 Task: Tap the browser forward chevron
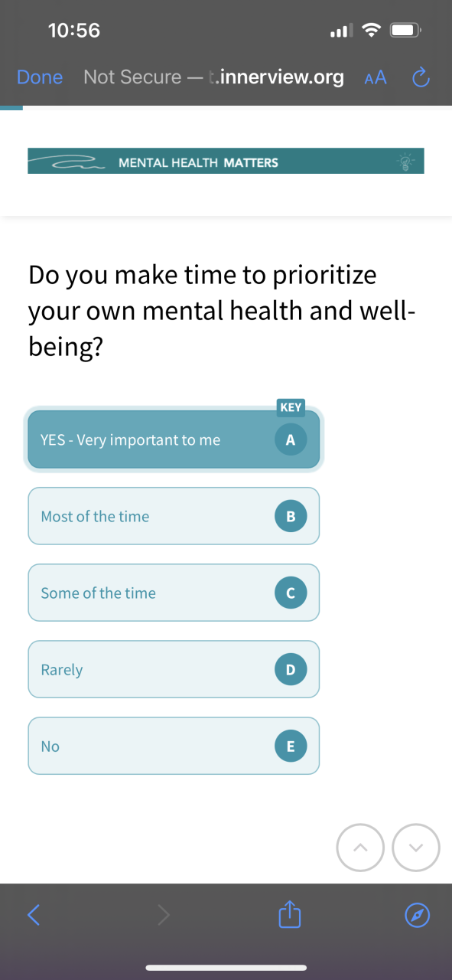pyautogui.click(x=164, y=913)
